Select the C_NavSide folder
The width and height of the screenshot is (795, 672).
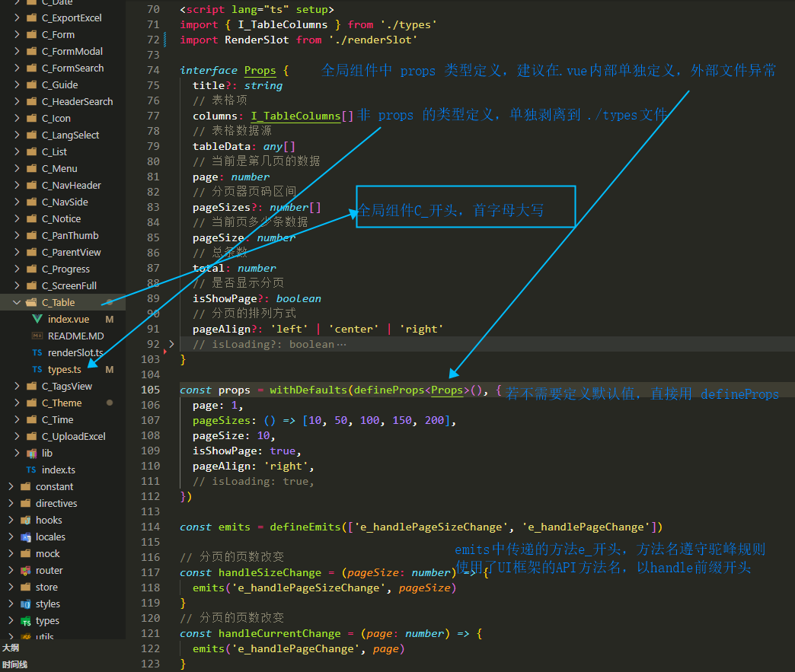pos(63,202)
